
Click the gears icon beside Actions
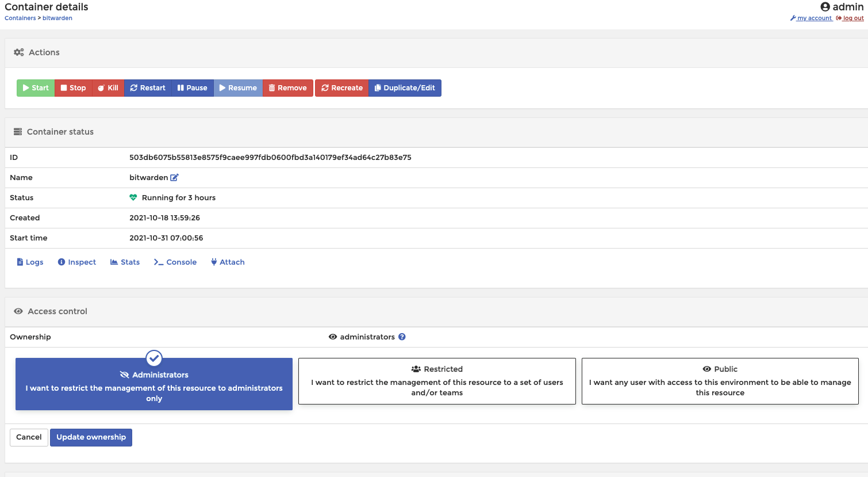[19, 52]
